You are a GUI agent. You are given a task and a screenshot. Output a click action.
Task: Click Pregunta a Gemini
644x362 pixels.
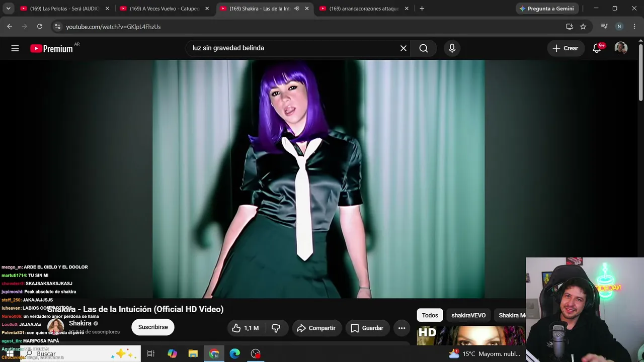(546, 9)
